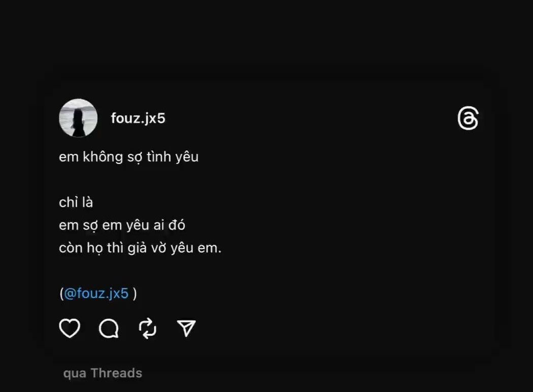Screen dimensions: 533x392
Task: Repost this thread using the arrows icon
Action: point(148,329)
